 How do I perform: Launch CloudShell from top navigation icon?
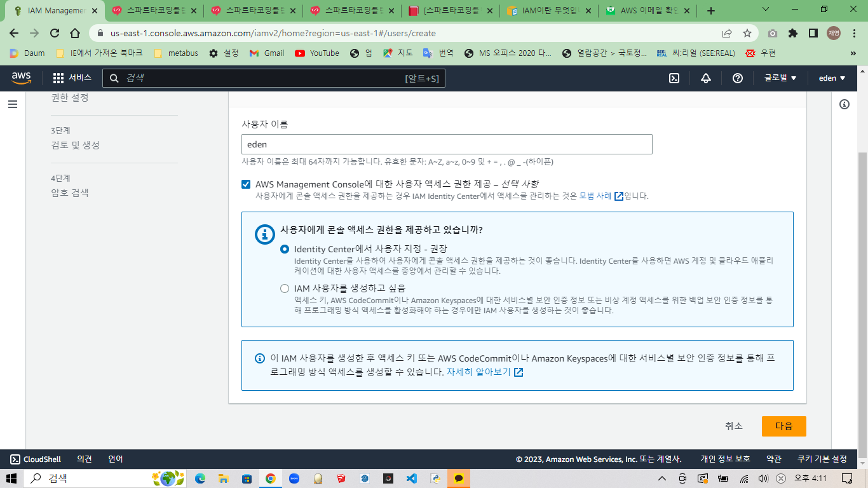point(674,78)
